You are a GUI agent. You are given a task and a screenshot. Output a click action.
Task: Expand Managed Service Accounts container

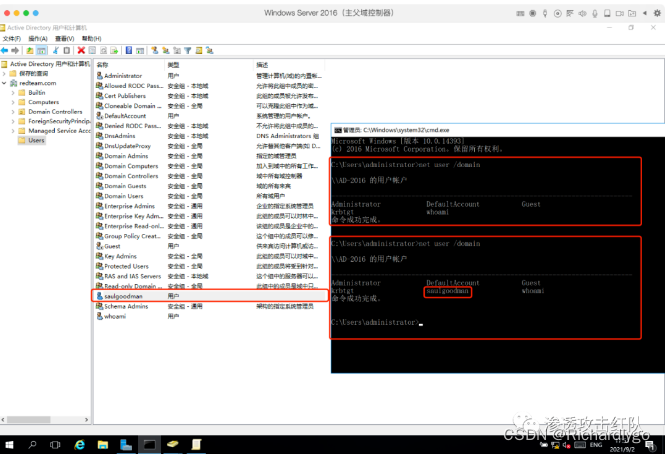click(13, 131)
